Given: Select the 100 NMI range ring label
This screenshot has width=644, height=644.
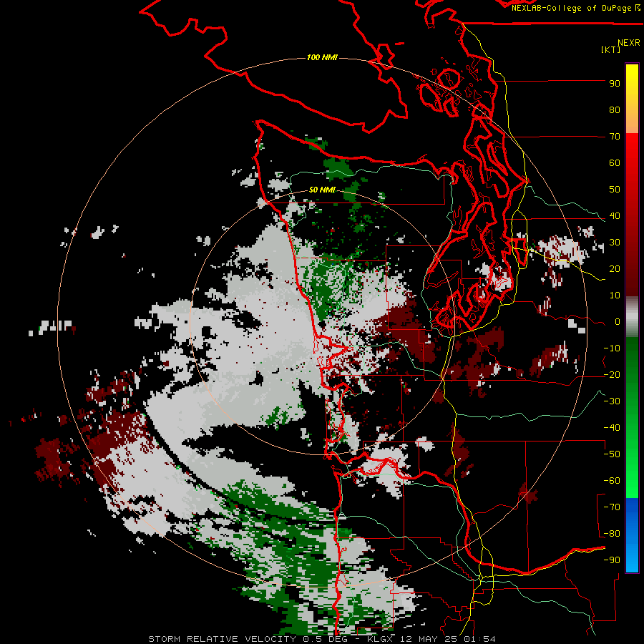Looking at the screenshot, I should coord(323,57).
